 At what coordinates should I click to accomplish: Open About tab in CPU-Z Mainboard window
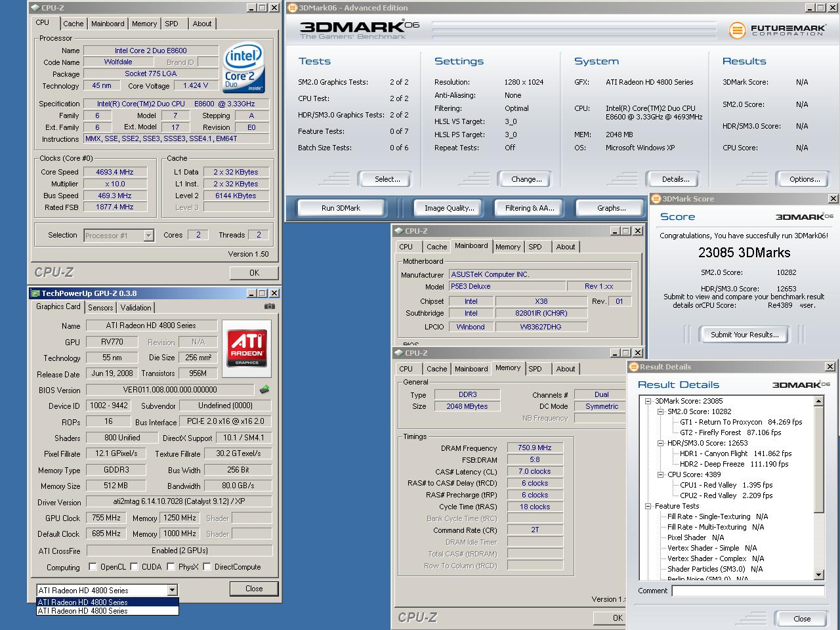tap(566, 247)
